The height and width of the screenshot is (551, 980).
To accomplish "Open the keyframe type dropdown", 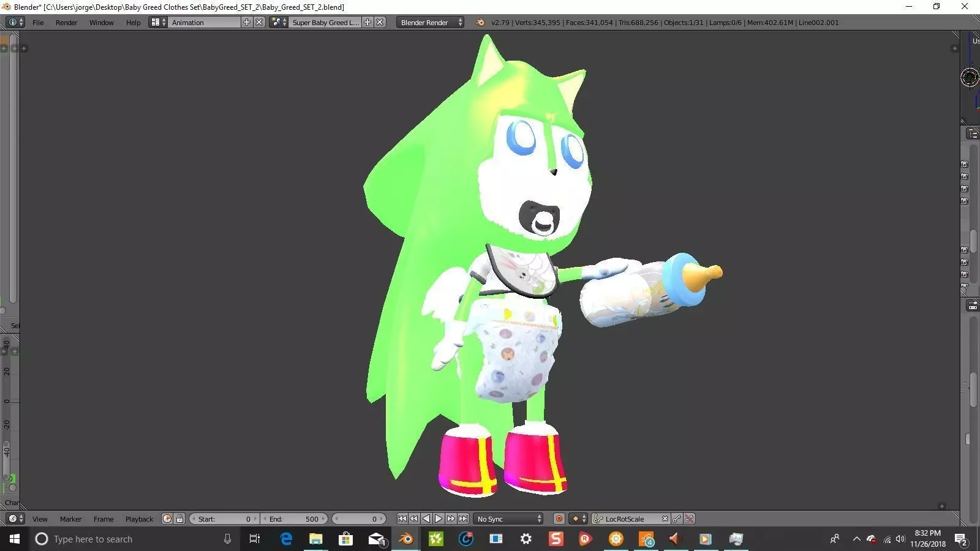I will tap(578, 519).
